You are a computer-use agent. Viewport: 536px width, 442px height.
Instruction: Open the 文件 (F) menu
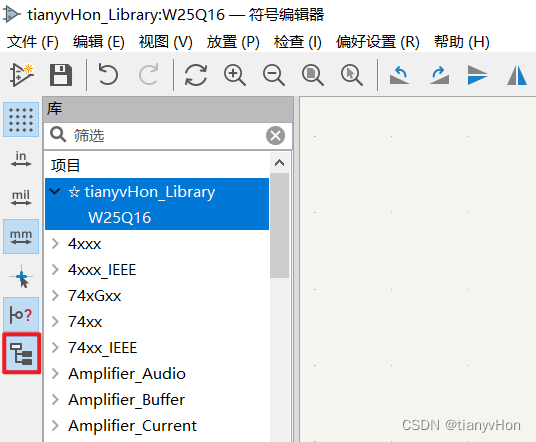(33, 42)
